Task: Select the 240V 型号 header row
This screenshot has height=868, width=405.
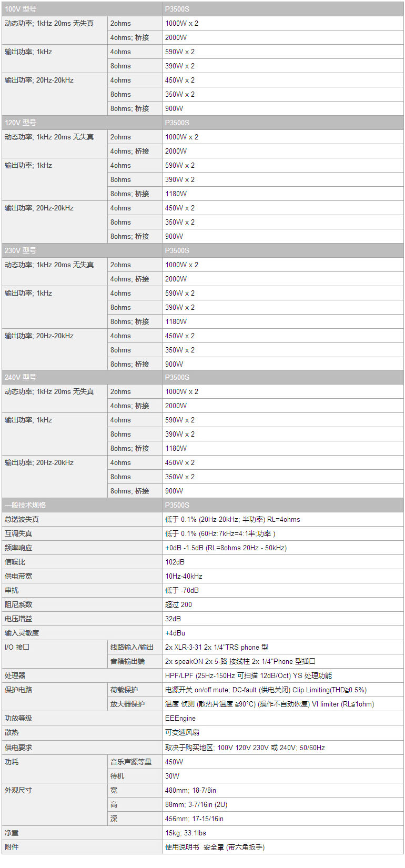Action: pos(202,377)
